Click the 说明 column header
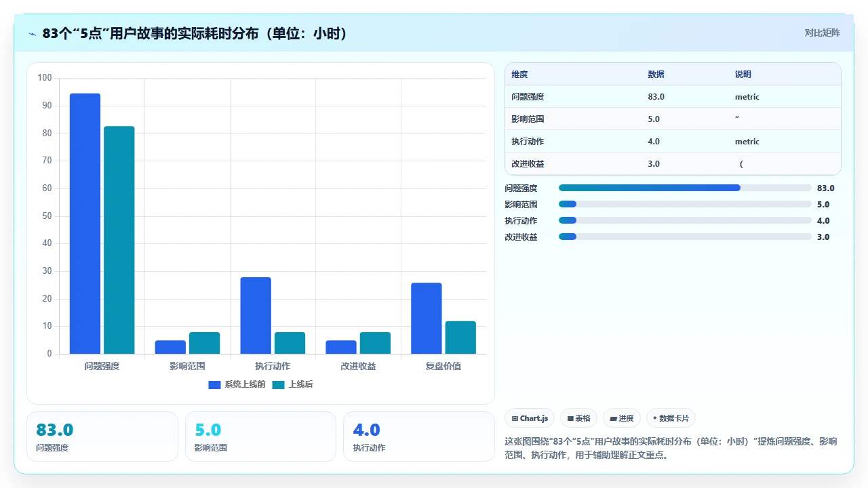 (x=743, y=74)
